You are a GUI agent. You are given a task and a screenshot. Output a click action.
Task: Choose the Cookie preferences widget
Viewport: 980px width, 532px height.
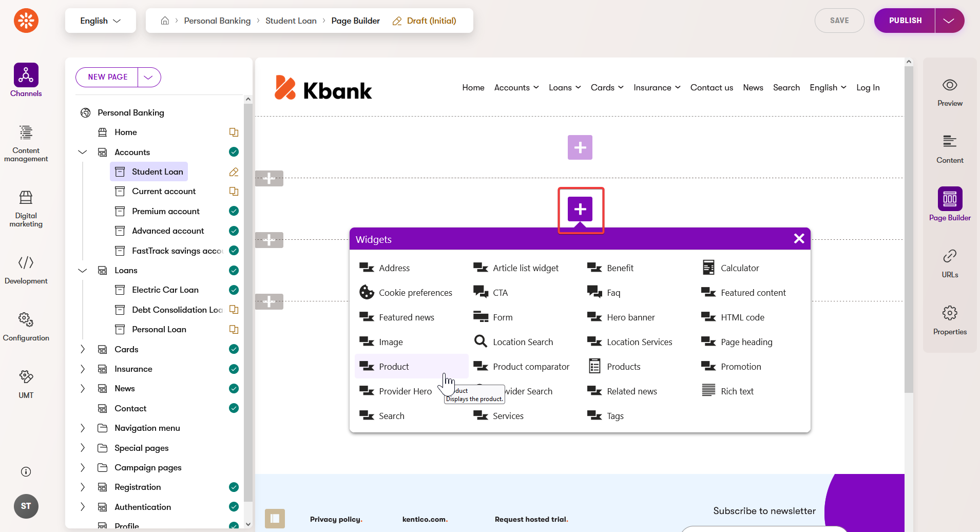[415, 293]
